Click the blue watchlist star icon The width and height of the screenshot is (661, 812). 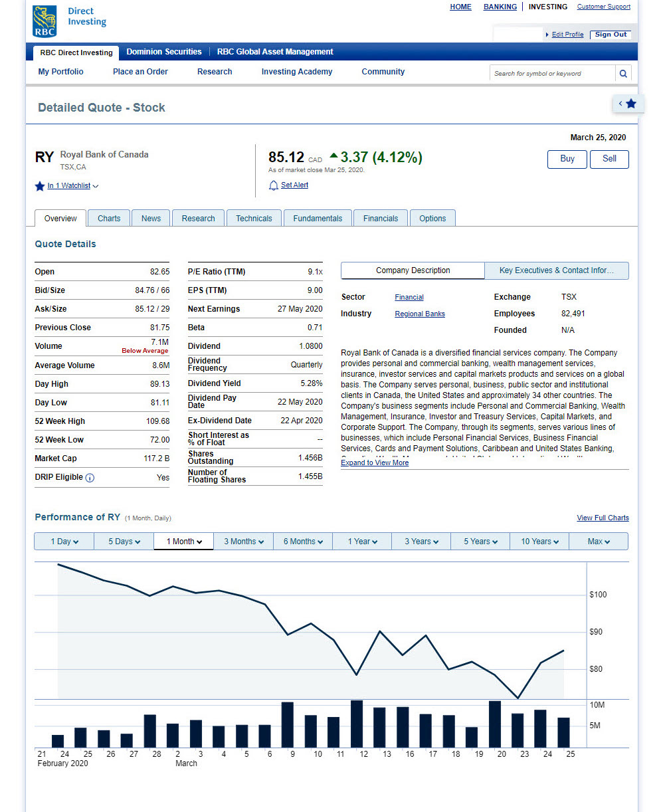pos(40,186)
